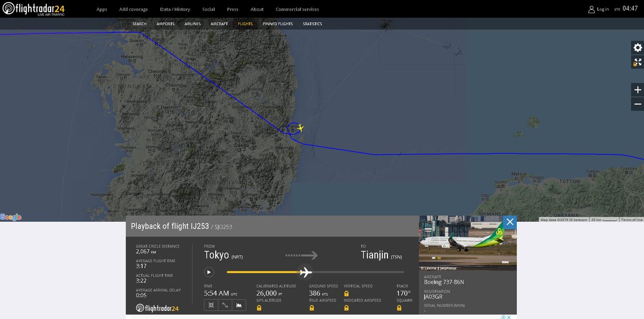
Task: Click the Flightradar24 logo in playback panel
Action: 157,308
